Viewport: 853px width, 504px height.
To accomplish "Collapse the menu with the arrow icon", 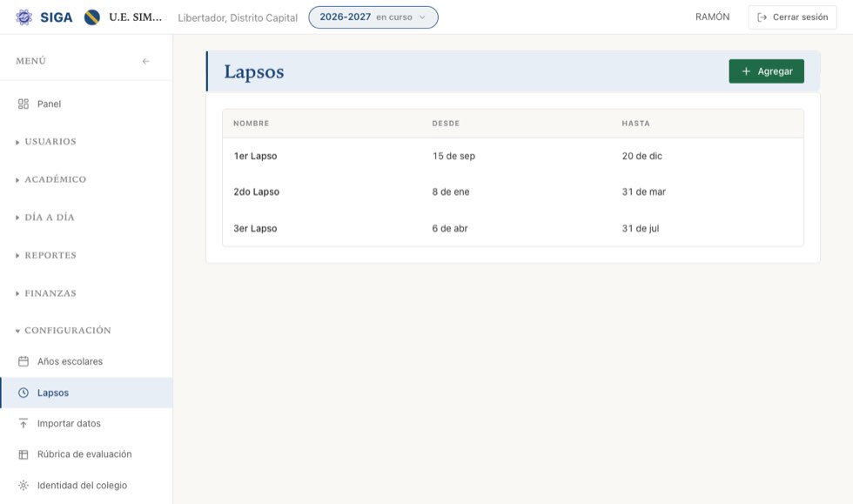I will coord(146,61).
